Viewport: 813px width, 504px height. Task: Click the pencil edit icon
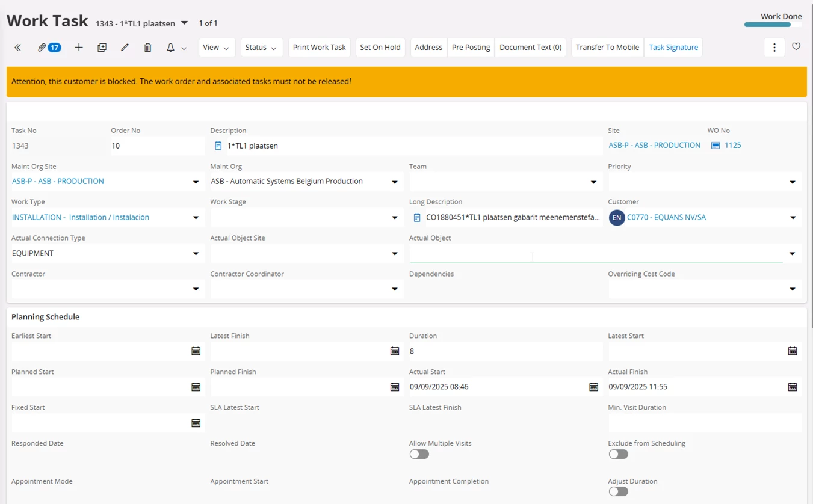click(x=125, y=48)
